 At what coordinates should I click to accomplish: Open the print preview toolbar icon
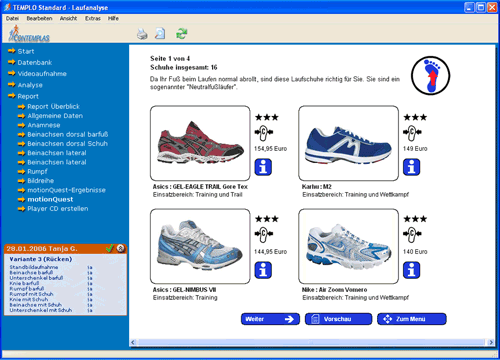tap(160, 33)
